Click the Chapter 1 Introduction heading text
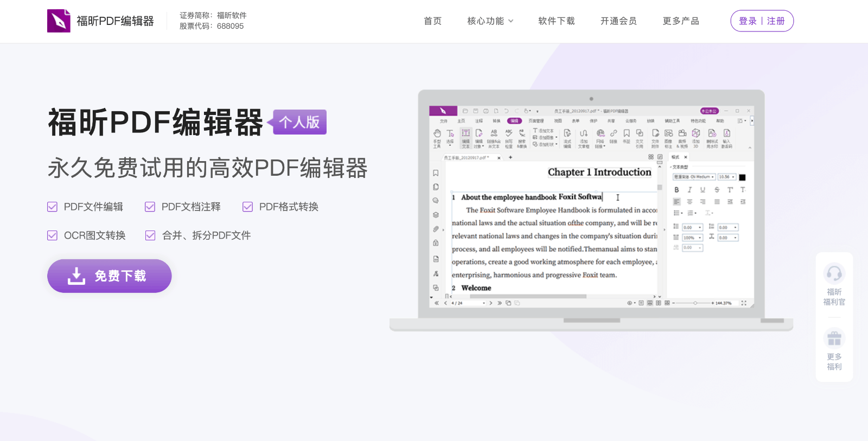The image size is (868, 441). pos(599,172)
